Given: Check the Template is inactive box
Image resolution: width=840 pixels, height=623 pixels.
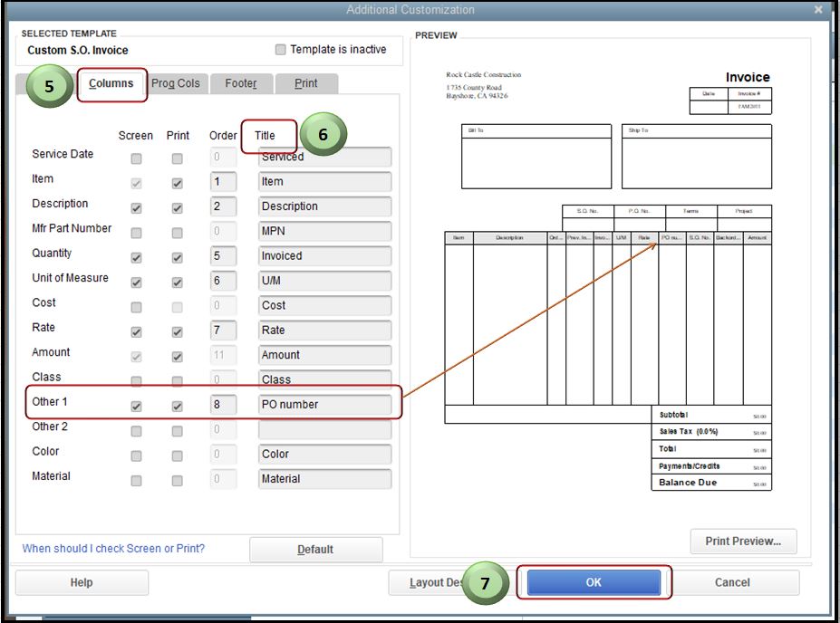Looking at the screenshot, I should pyautogui.click(x=280, y=50).
